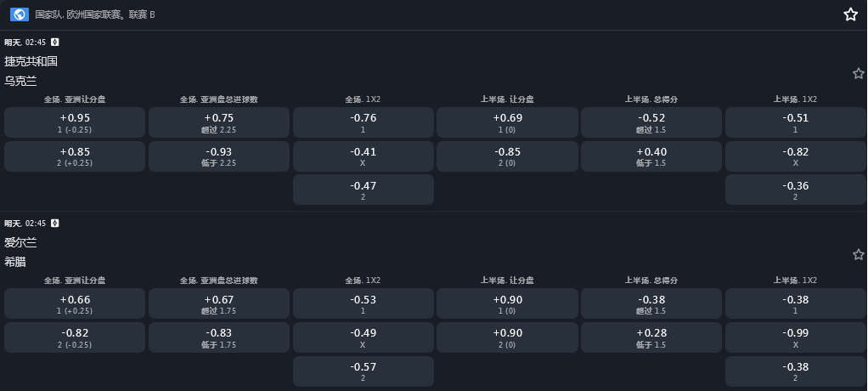Favorite the Nations League B league with the star
This screenshot has height=391, width=868.
[x=850, y=14]
